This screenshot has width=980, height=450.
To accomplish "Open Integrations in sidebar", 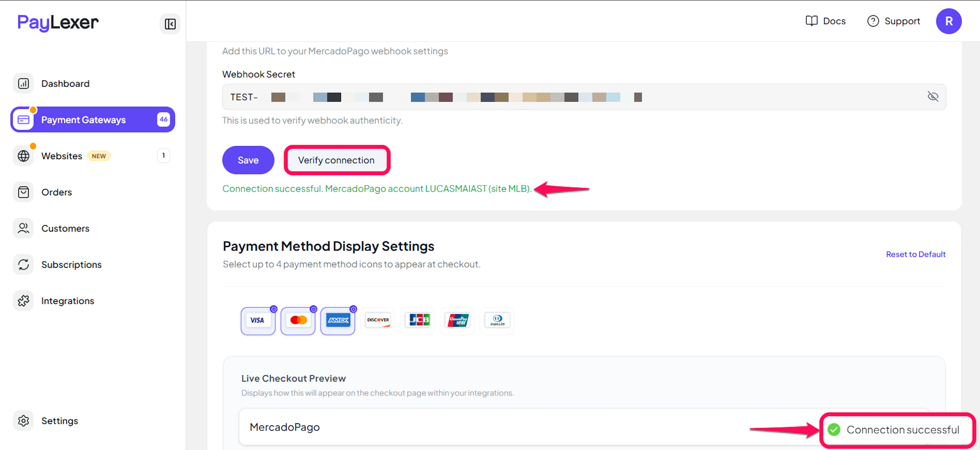I will coord(68,300).
